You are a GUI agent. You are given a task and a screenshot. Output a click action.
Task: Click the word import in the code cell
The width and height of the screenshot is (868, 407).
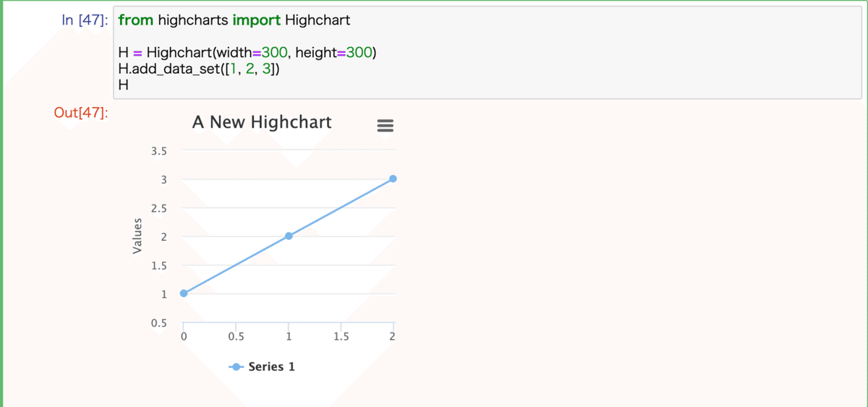(257, 20)
